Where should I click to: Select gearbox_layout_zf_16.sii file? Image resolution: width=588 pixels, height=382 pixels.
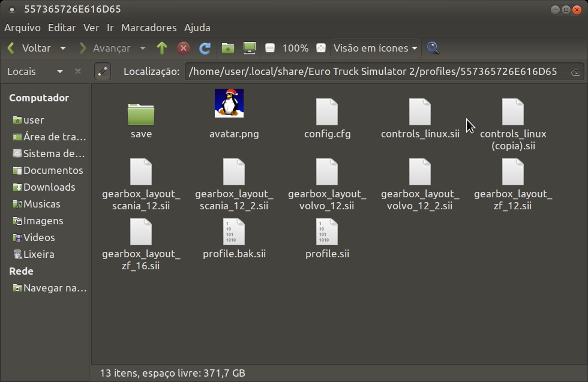(x=141, y=245)
